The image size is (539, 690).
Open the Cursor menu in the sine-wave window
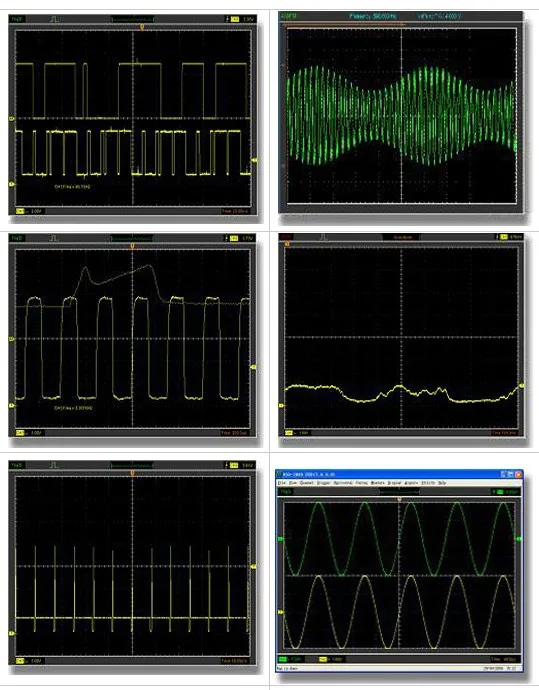[362, 483]
